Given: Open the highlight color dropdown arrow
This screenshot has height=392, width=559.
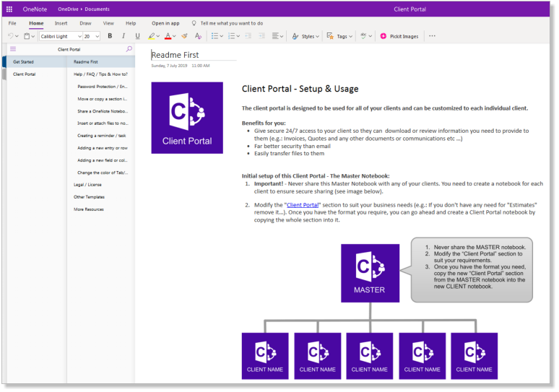Looking at the screenshot, I should click(158, 36).
